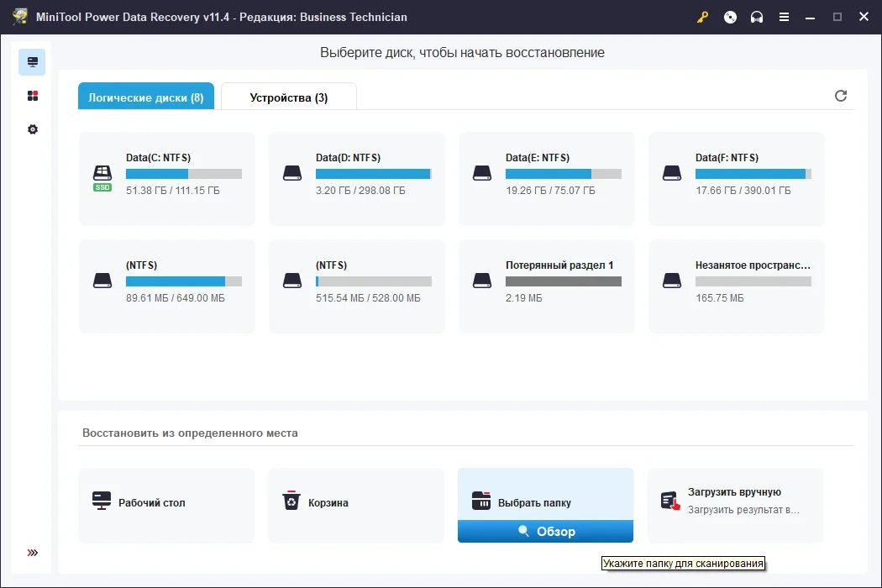Refresh the drive list
This screenshot has height=588, width=882.
point(840,96)
